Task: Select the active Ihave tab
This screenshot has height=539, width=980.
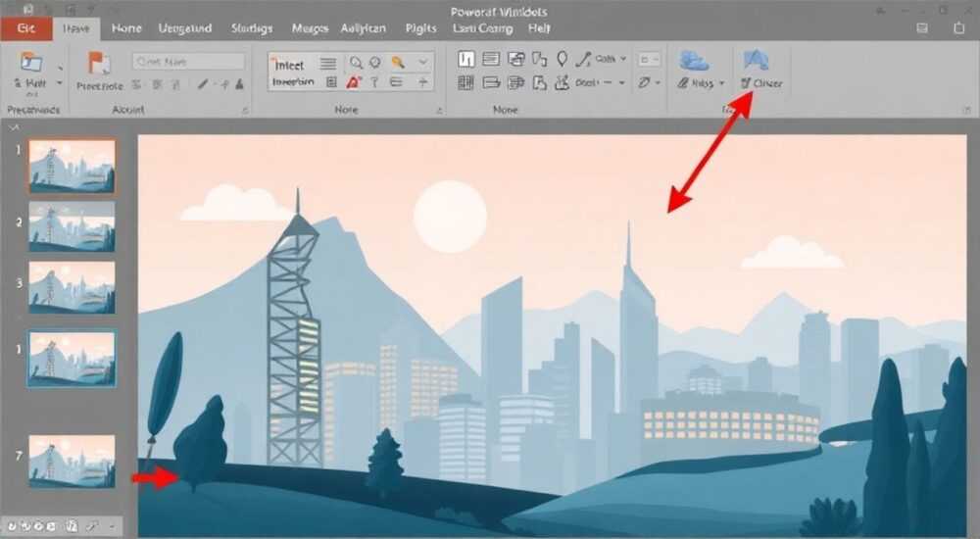Action: 76,28
